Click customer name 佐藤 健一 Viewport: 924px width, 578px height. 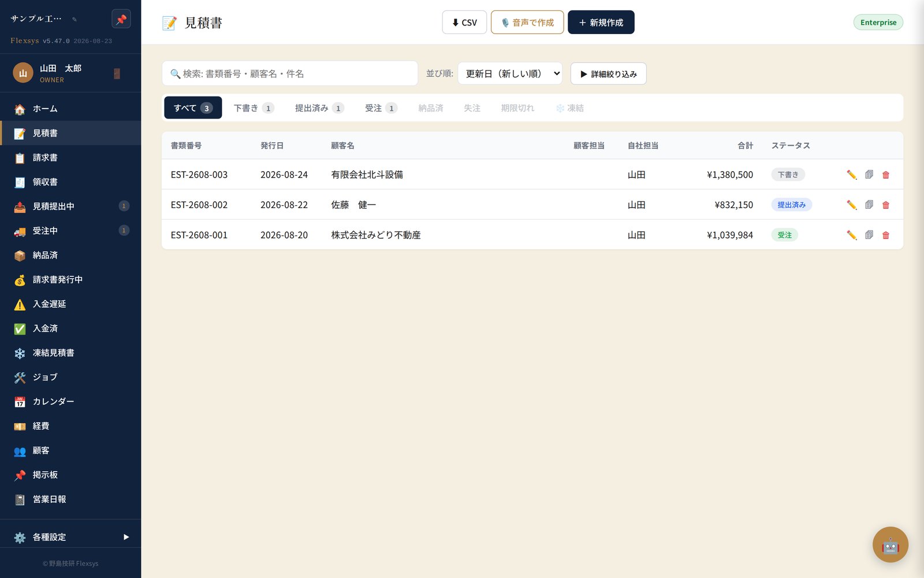click(353, 205)
